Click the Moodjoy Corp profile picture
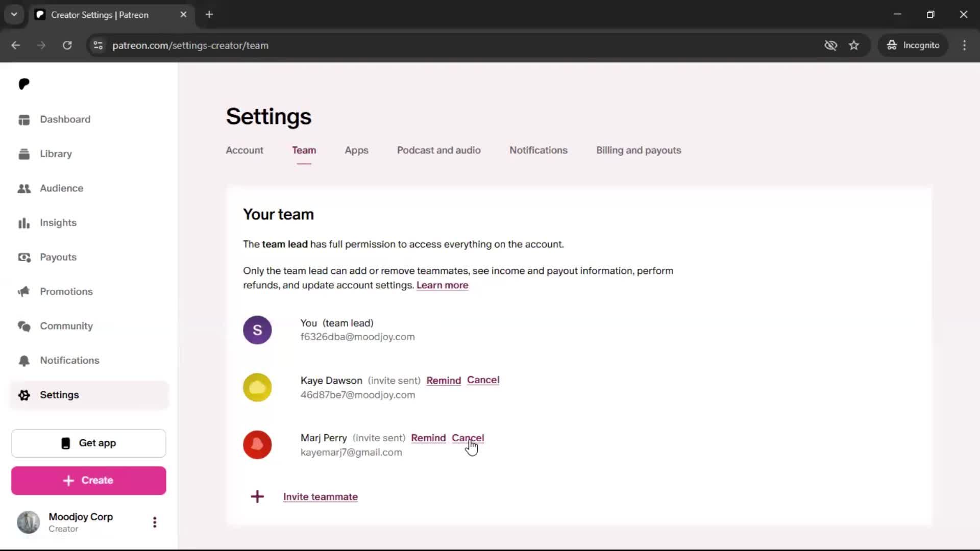 click(29, 522)
